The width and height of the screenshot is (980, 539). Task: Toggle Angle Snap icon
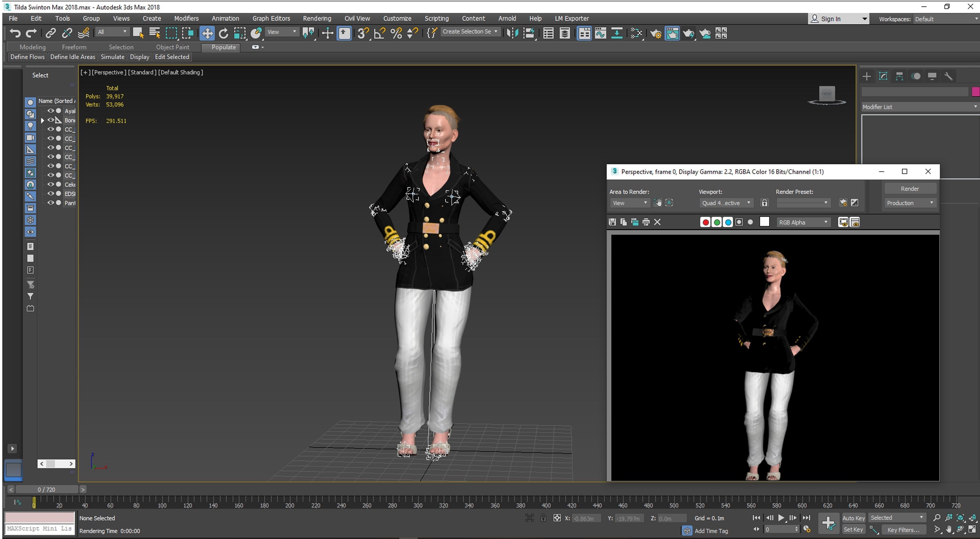pyautogui.click(x=380, y=33)
